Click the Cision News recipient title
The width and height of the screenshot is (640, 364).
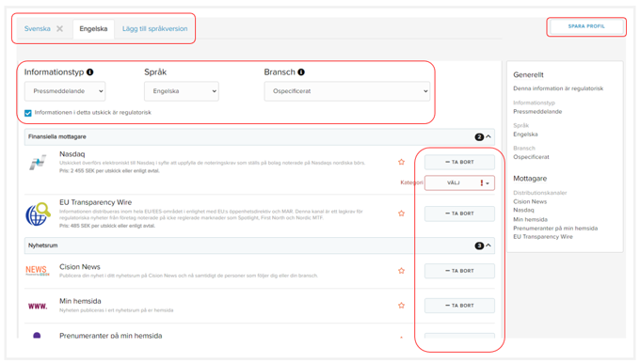[80, 267]
